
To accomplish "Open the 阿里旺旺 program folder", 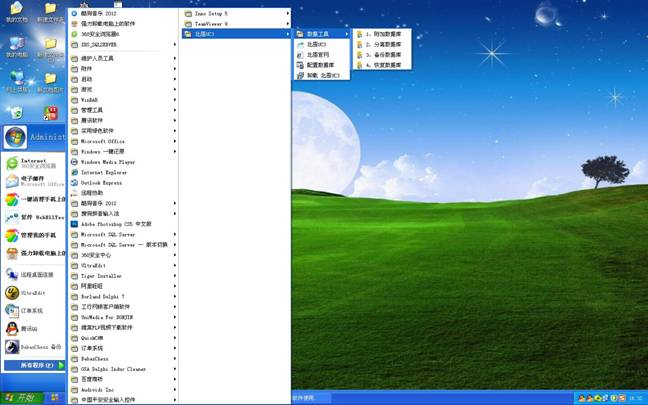I will (124, 286).
